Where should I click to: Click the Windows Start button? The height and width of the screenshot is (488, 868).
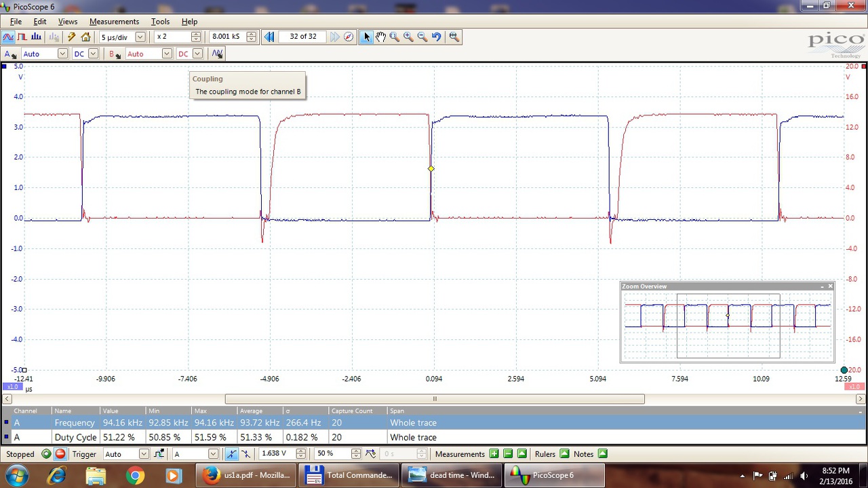[16, 475]
